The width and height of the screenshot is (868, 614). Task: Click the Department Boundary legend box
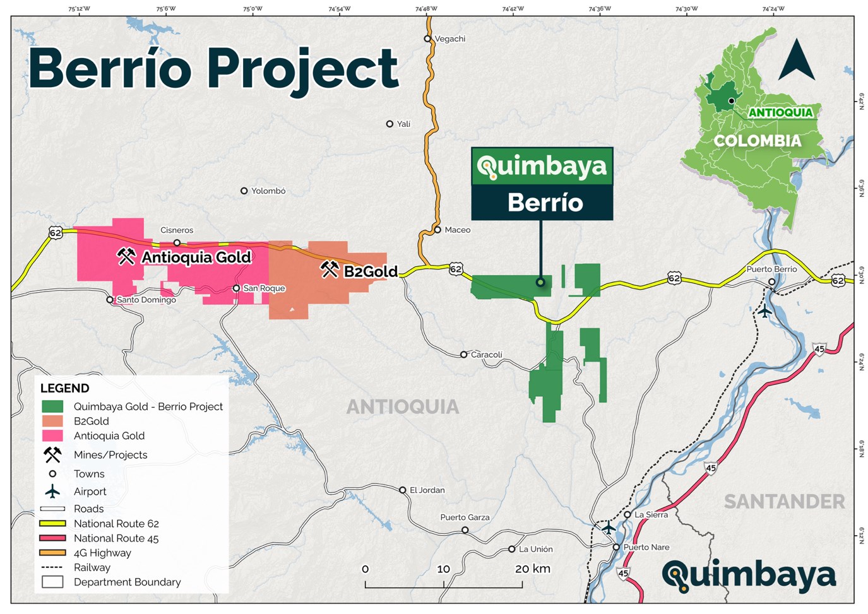point(52,582)
